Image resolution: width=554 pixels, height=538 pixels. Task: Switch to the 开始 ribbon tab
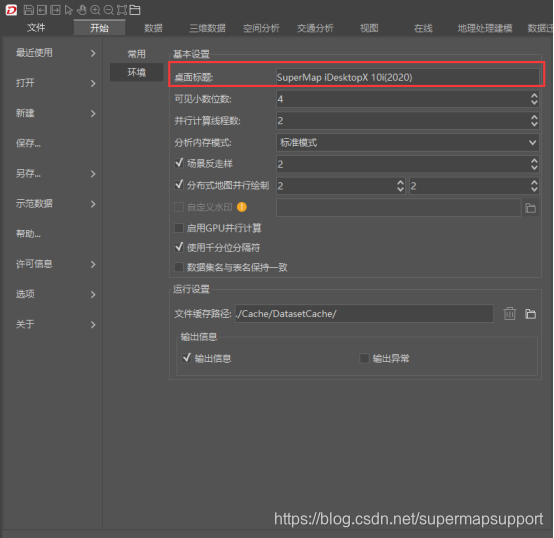99,28
